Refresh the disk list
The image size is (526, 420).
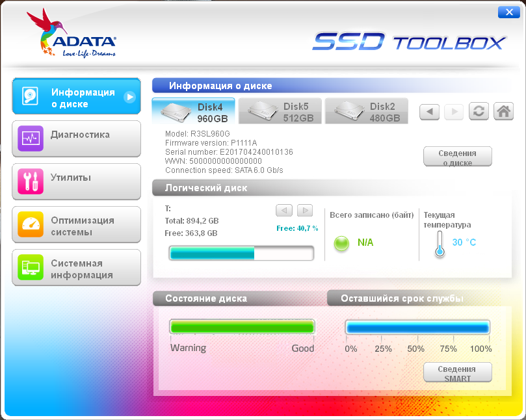[479, 111]
